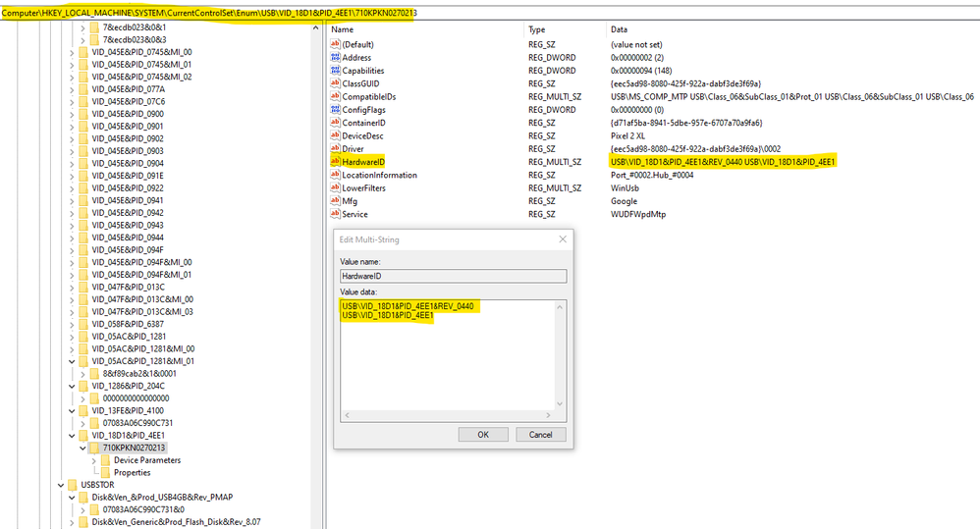The width and height of the screenshot is (980, 529).
Task: Collapse the VID_18D1&PID_4EE1 tree node
Action: click(72, 436)
